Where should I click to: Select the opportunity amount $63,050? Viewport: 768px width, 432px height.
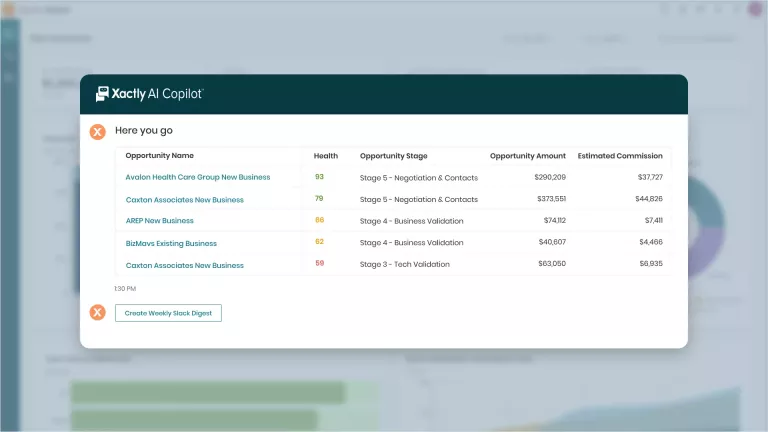552,263
